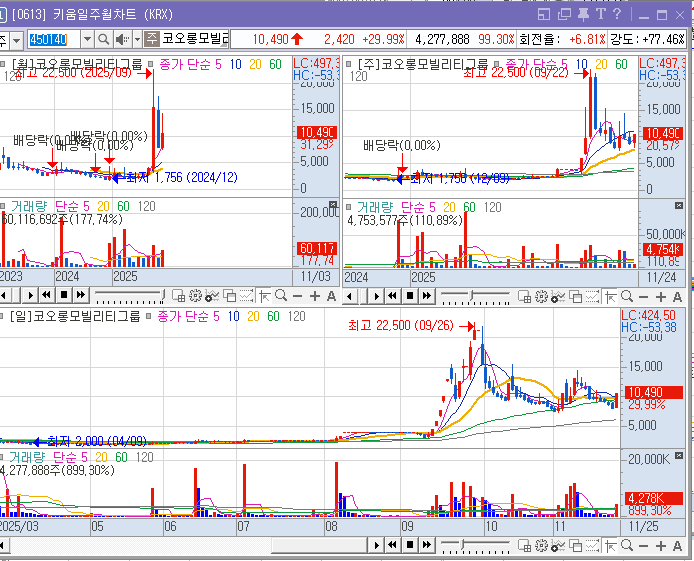Pin window with title bar pushpin icon
This screenshot has width=694, height=561.
tap(583, 15)
